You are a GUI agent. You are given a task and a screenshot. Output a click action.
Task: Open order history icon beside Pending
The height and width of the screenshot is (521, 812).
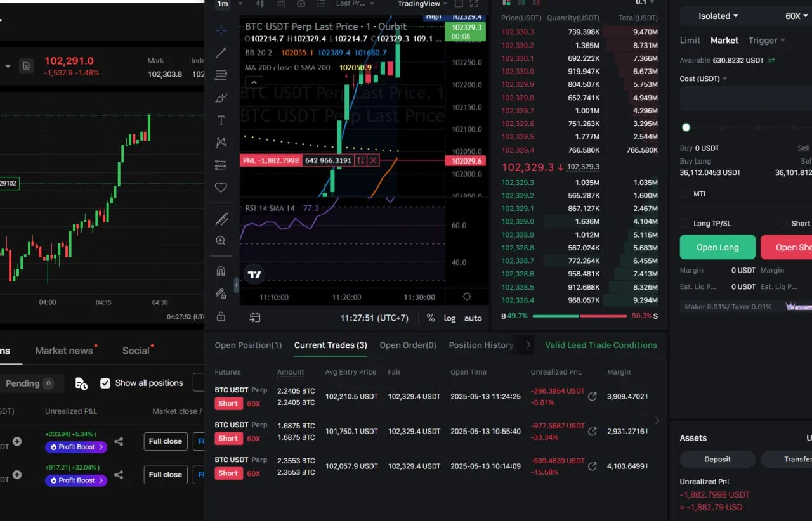point(81,383)
